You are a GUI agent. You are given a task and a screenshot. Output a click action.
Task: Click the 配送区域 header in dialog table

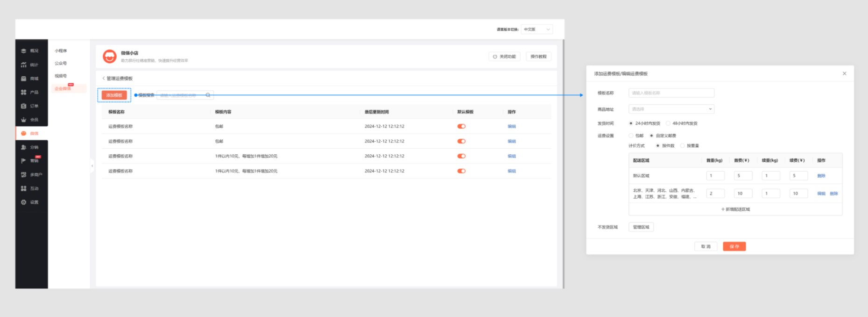(641, 160)
